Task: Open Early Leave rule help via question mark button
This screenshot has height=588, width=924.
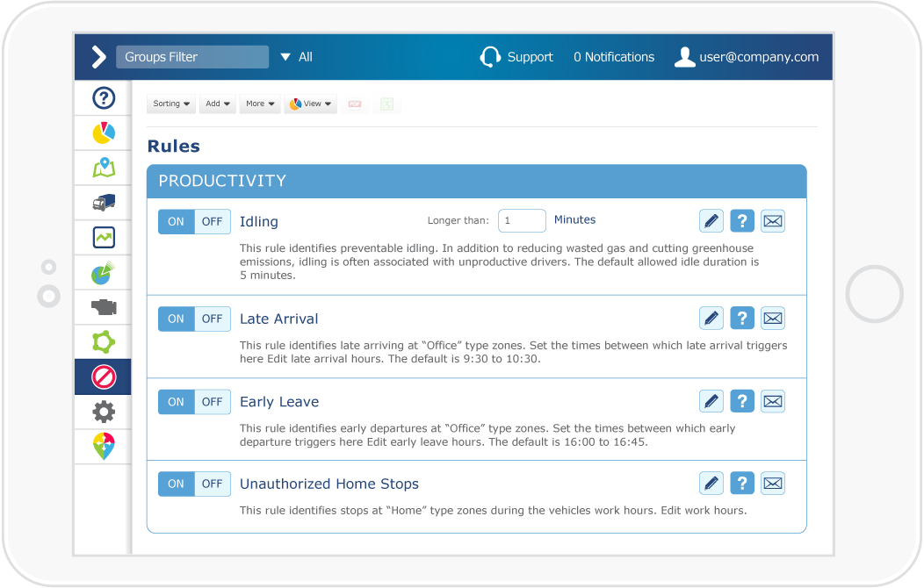Action: coord(742,400)
